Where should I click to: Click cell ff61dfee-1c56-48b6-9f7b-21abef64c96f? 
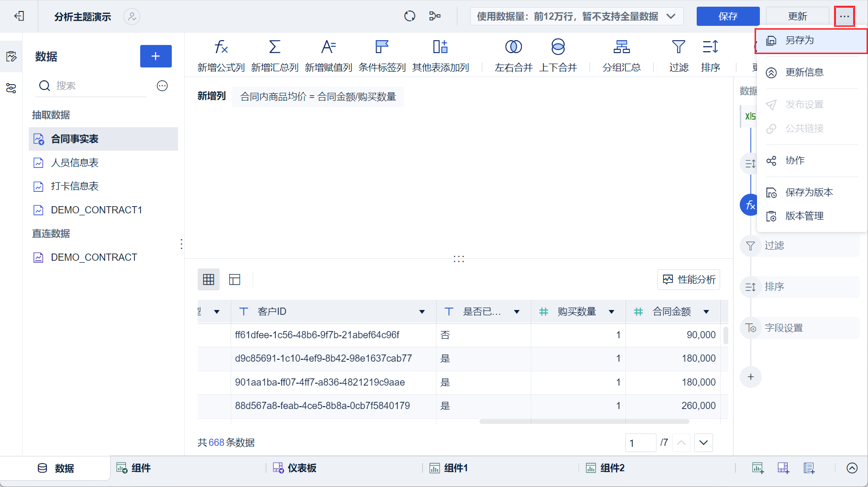tap(333, 335)
